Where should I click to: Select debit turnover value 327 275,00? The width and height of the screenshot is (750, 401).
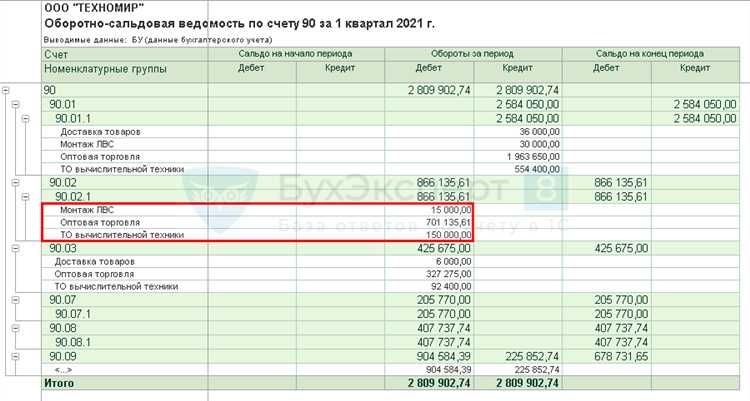coord(449,274)
